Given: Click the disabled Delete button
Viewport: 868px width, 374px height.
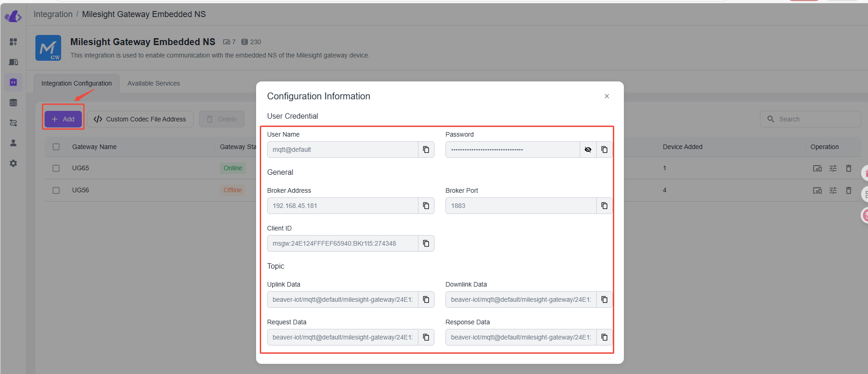Looking at the screenshot, I should point(222,119).
